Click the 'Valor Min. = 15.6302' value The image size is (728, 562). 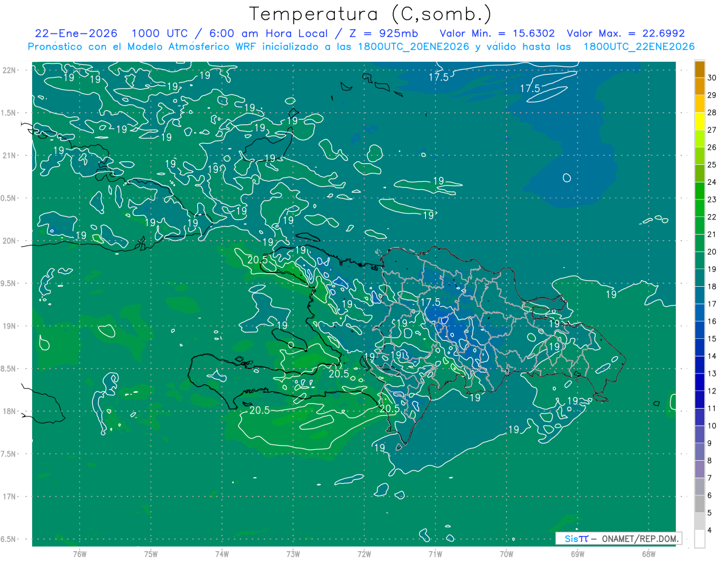[497, 33]
